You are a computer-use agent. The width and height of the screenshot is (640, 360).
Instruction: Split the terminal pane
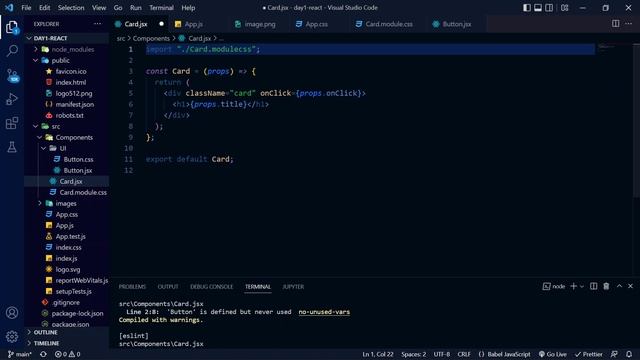(593, 287)
